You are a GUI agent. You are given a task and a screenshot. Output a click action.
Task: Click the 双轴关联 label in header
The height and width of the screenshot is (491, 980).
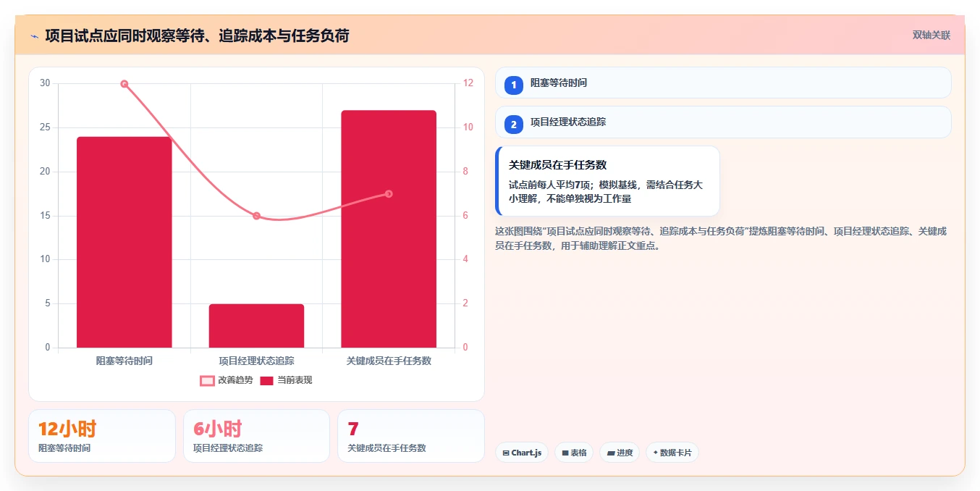931,35
